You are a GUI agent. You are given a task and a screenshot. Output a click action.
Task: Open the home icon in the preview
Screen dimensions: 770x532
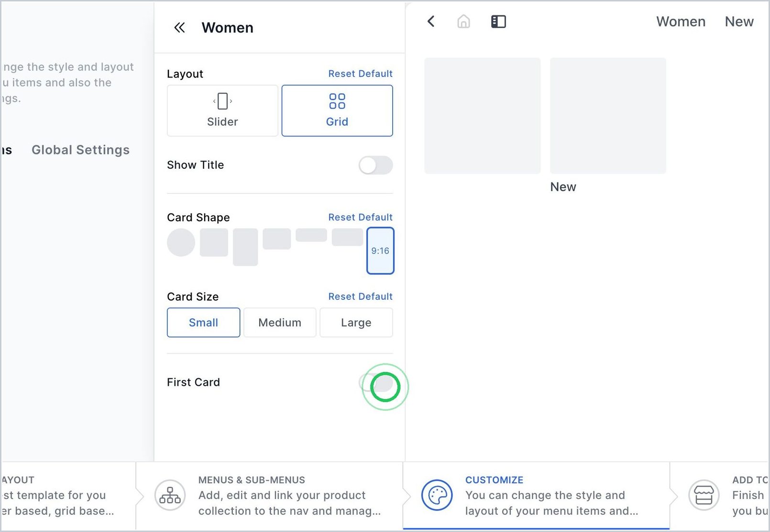pos(463,22)
